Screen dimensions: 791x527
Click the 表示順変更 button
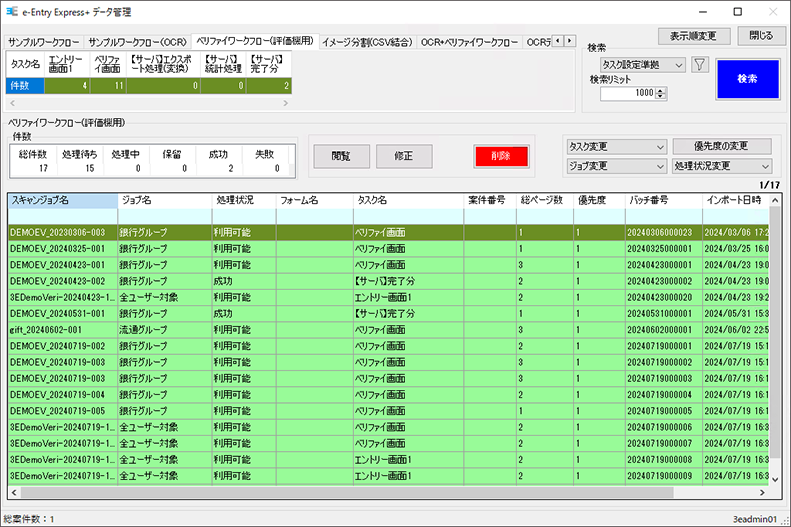(693, 36)
